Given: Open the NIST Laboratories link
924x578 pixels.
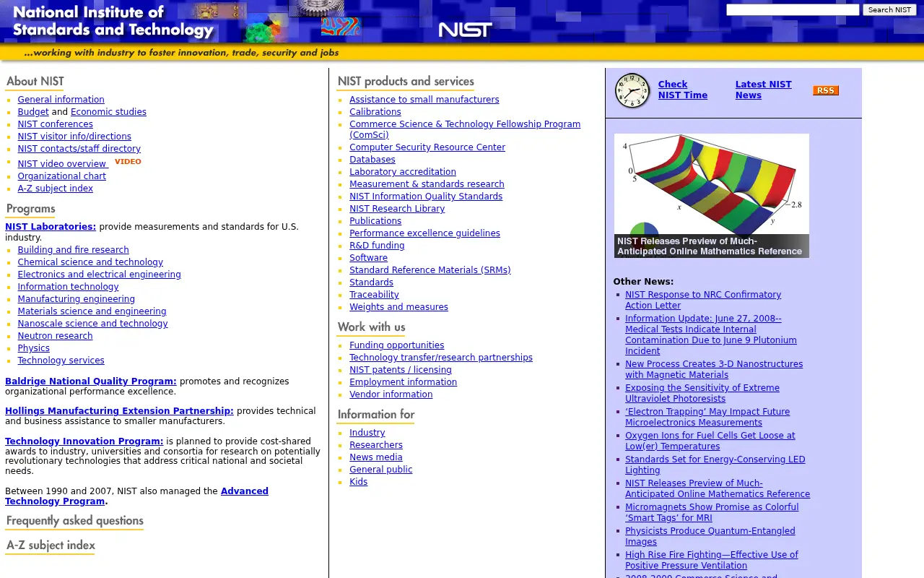Looking at the screenshot, I should 51,227.
